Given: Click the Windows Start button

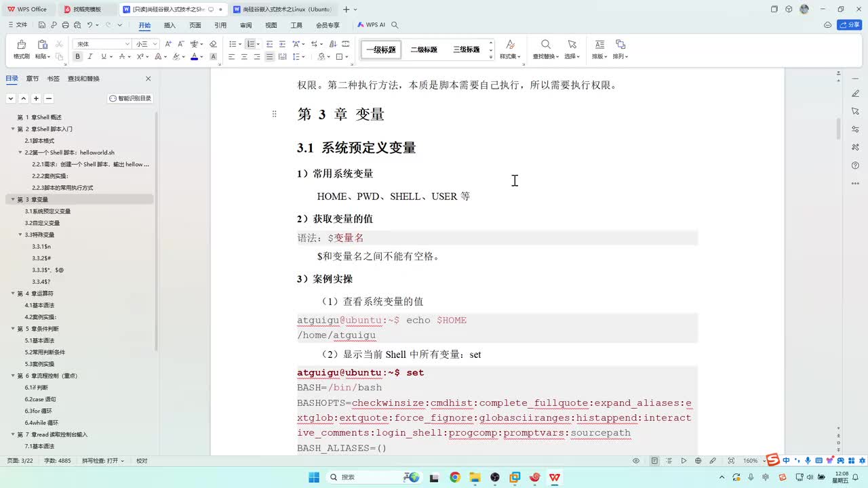Looking at the screenshot, I should click(314, 477).
